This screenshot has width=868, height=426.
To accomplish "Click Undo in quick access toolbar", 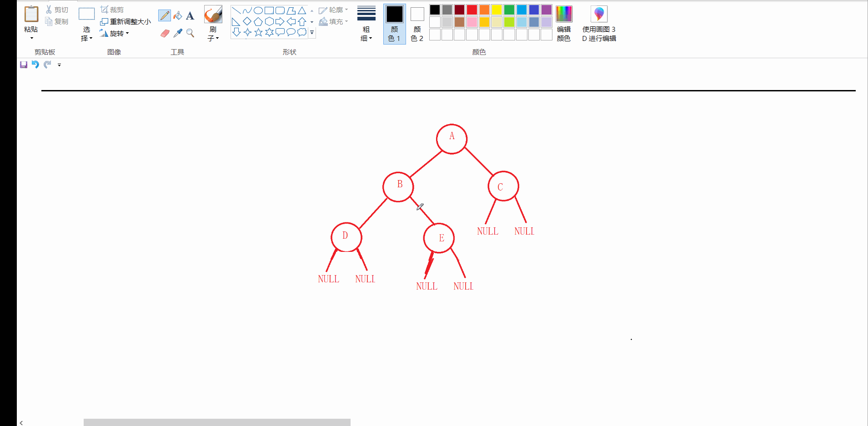I will [x=35, y=65].
